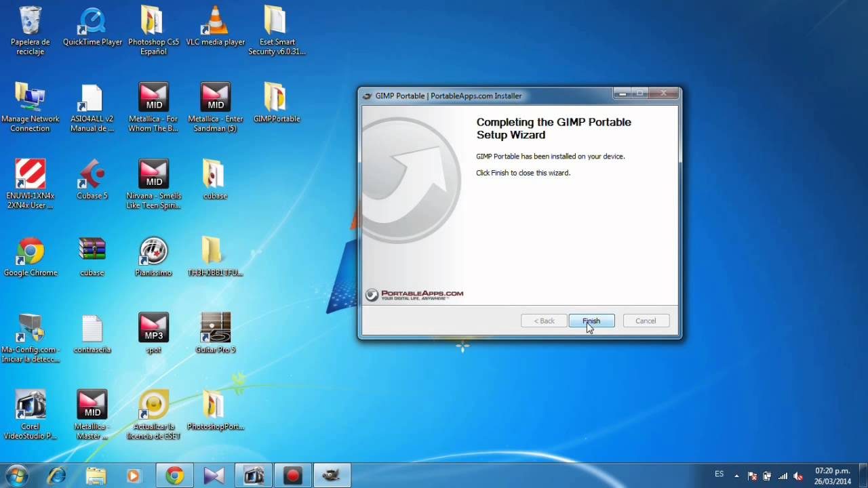868x488 pixels.
Task: Select the PhotoshopPortable folder icon
Action: click(x=216, y=411)
